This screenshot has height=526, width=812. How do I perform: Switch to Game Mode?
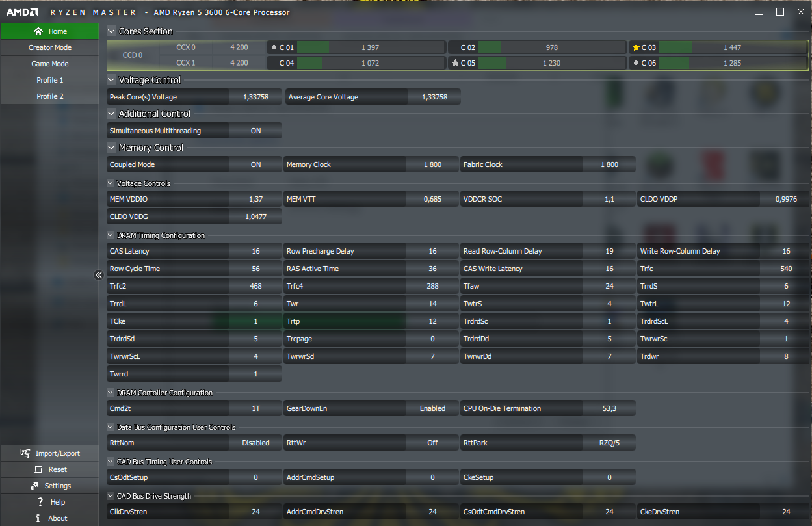(x=50, y=64)
